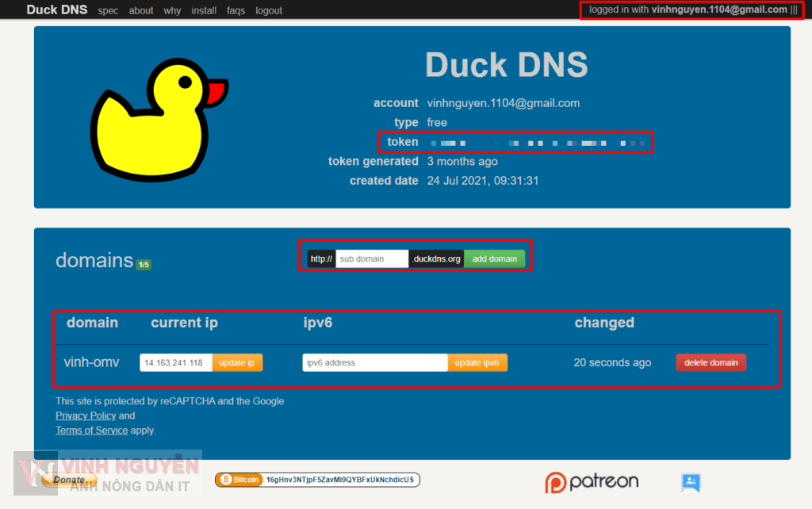This screenshot has width=812, height=509.
Task: Click update ipv6 for vinh-omv
Action: click(x=477, y=362)
